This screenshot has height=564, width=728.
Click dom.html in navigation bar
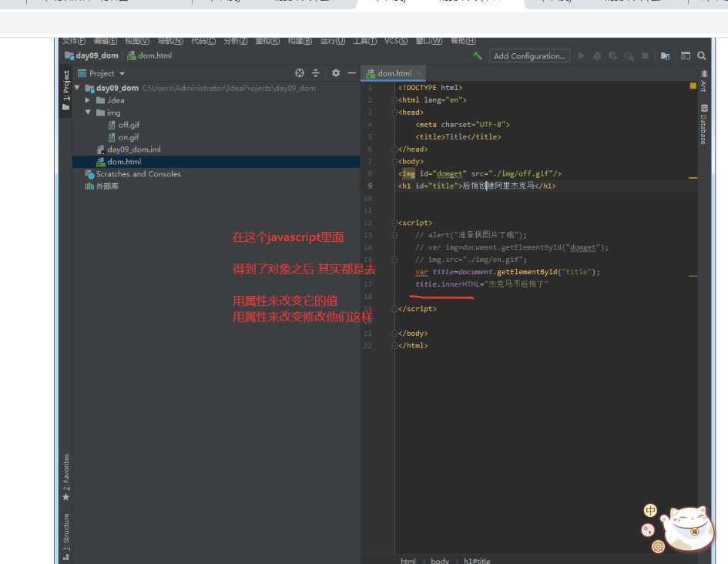point(149,55)
